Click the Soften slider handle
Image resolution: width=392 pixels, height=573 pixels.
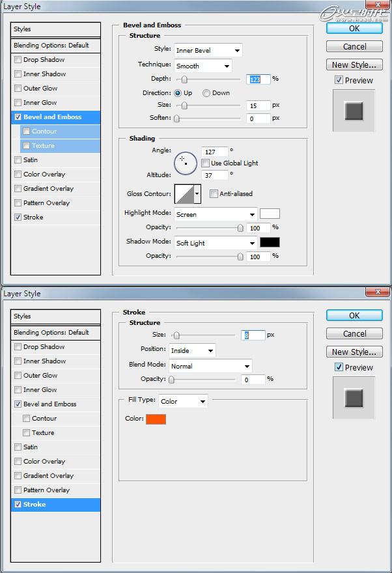click(x=177, y=119)
